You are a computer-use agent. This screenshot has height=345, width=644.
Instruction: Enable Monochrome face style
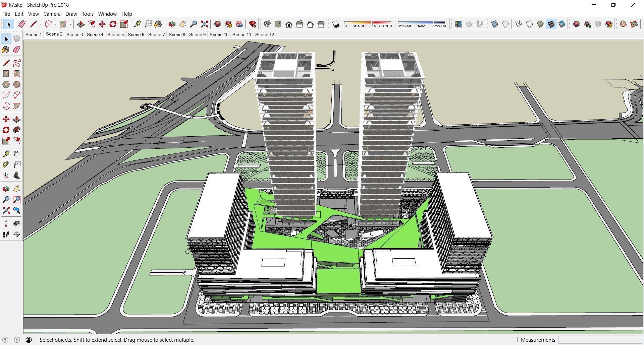[x=562, y=24]
